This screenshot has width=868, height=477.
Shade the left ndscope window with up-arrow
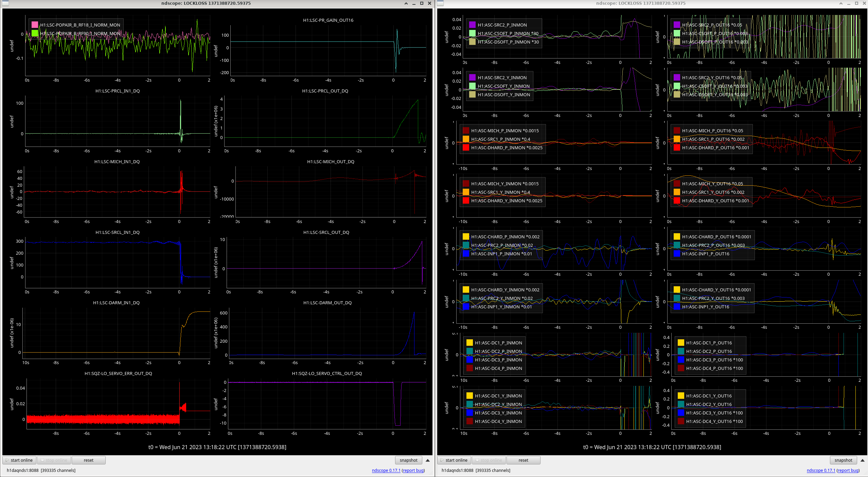click(x=406, y=3)
